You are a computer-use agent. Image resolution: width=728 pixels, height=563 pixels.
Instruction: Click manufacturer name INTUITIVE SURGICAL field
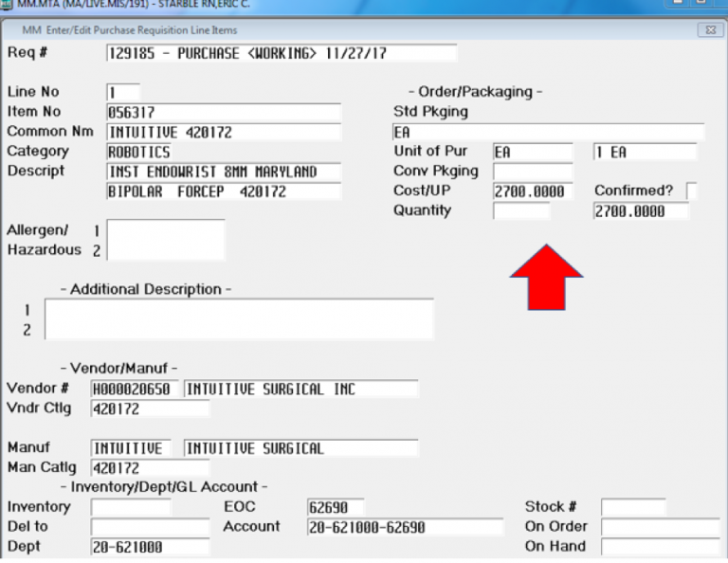coord(300,448)
